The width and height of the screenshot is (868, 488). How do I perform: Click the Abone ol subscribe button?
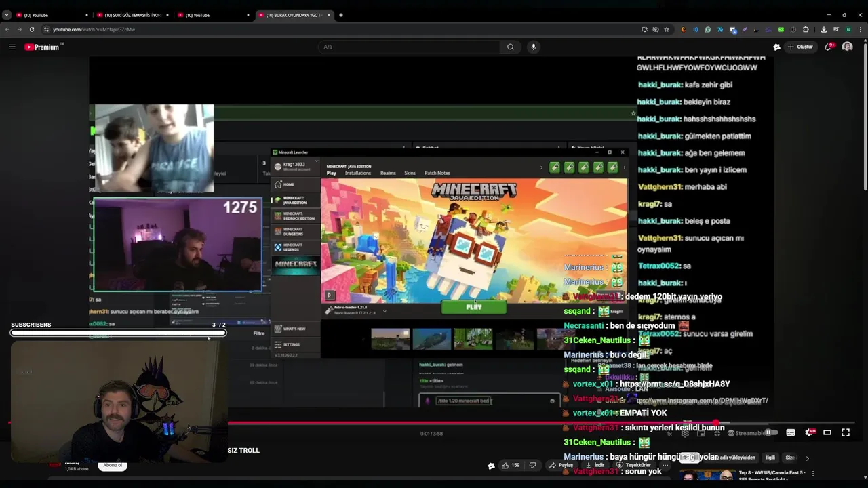pyautogui.click(x=113, y=465)
